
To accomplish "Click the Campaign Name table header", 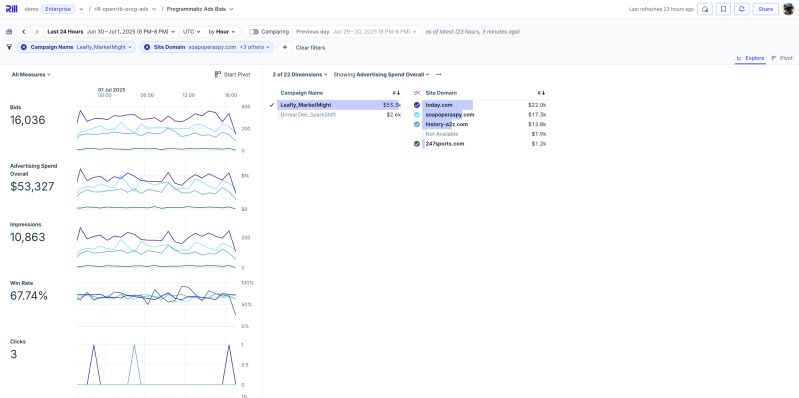I will tap(301, 93).
